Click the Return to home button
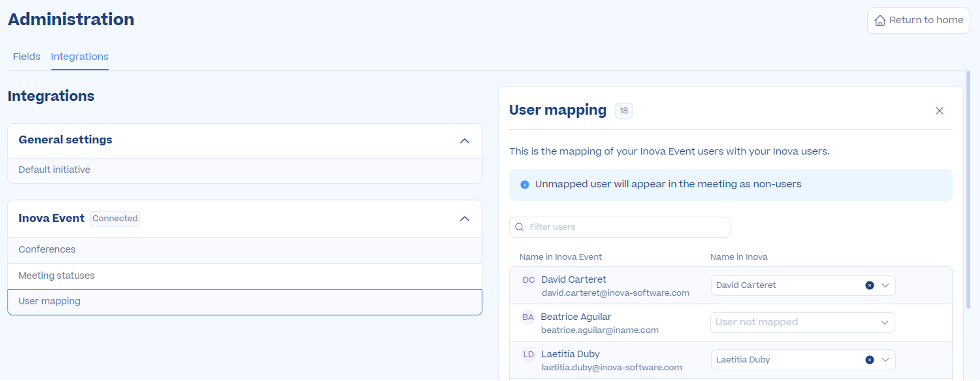The height and width of the screenshot is (381, 980). point(918,20)
